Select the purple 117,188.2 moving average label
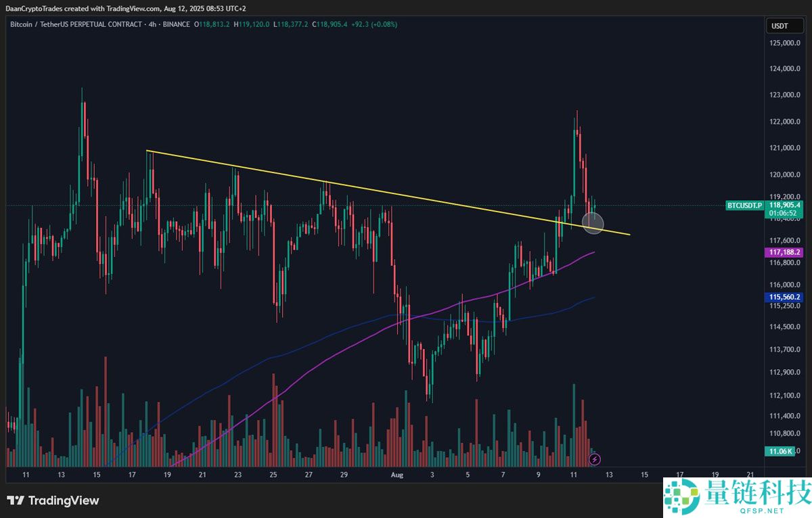This screenshot has height=518, width=812. (x=784, y=252)
